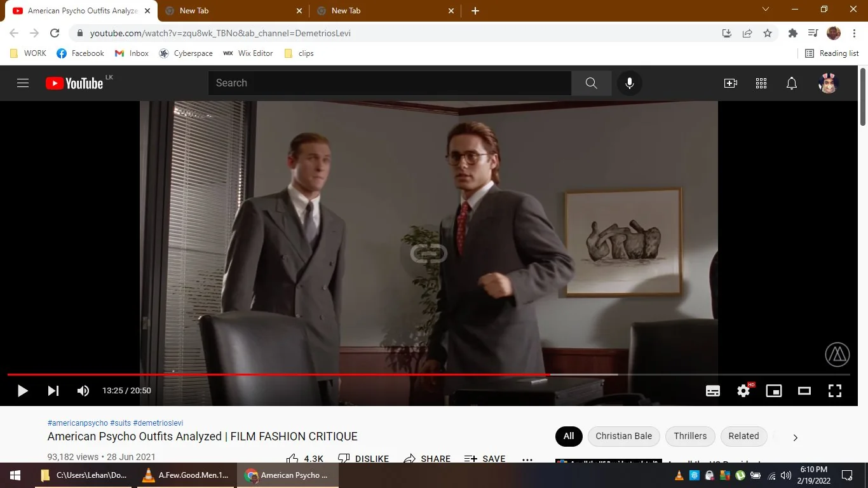Open the Windows Start menu
Image resolution: width=868 pixels, height=488 pixels.
pyautogui.click(x=15, y=475)
